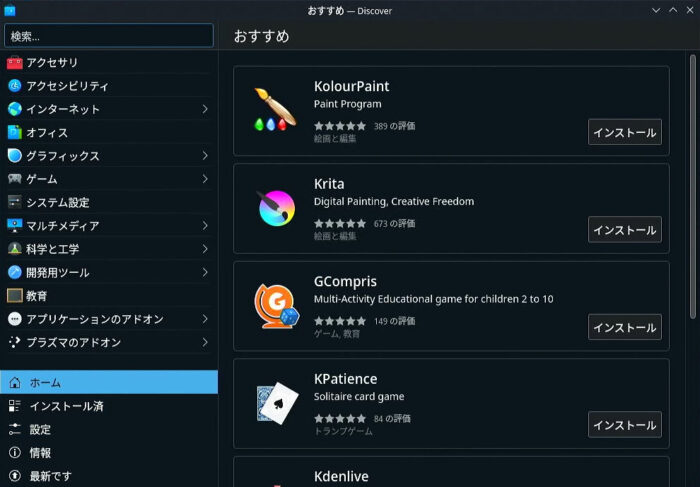Click the Krita colorful app icon
Image resolution: width=700 pixels, height=487 pixels.
tap(276, 208)
